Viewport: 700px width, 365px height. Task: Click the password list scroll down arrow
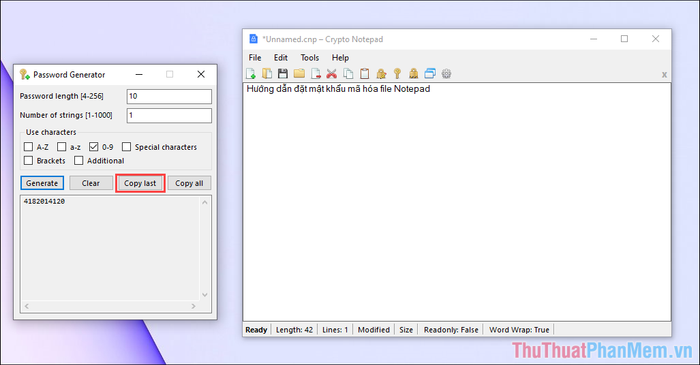click(205, 294)
